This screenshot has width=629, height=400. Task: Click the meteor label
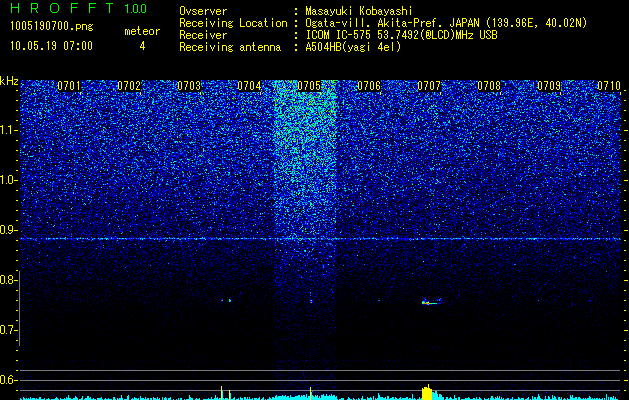coord(142,31)
